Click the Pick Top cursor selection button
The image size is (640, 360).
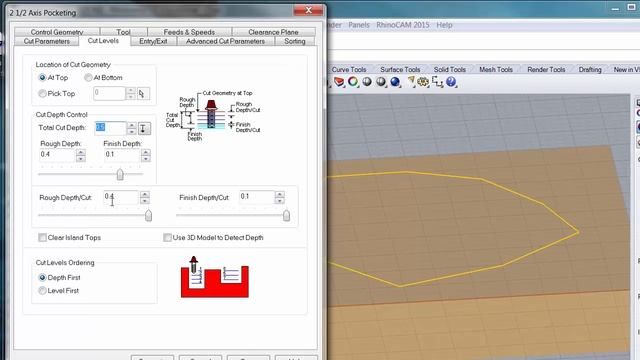click(142, 94)
